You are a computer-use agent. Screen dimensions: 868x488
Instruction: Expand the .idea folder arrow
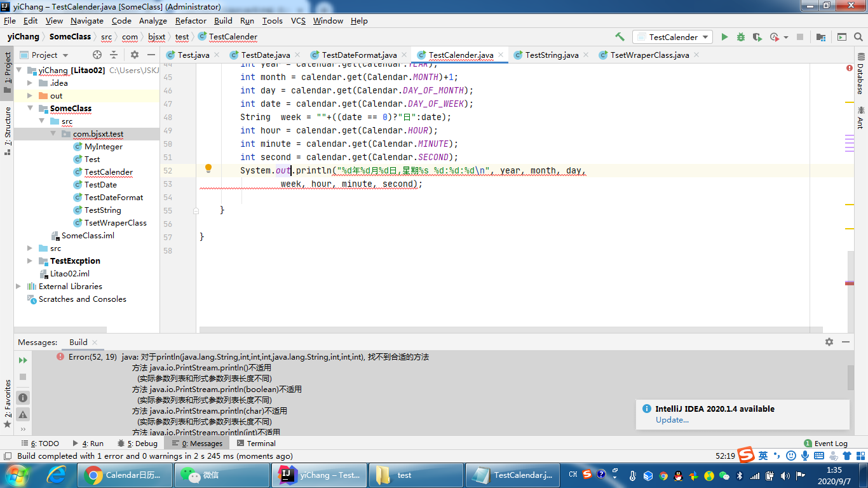(30, 83)
